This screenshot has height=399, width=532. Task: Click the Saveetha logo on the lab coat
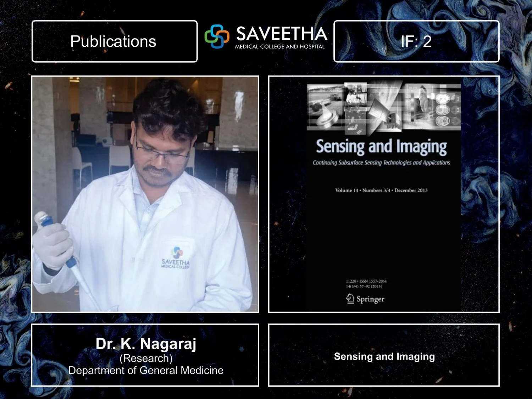click(176, 258)
